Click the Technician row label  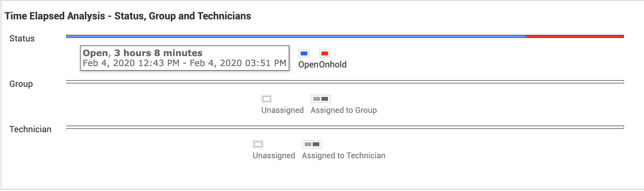point(30,130)
